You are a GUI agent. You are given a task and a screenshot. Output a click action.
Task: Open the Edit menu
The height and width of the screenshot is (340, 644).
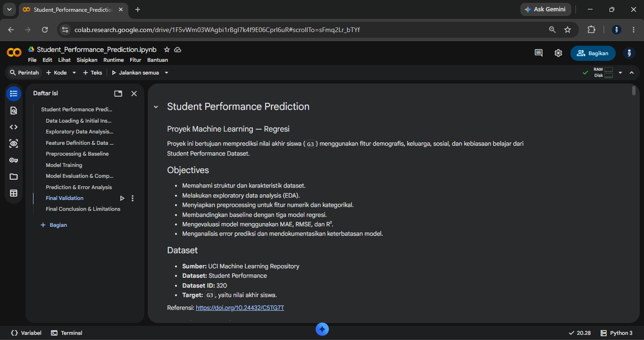[47, 60]
